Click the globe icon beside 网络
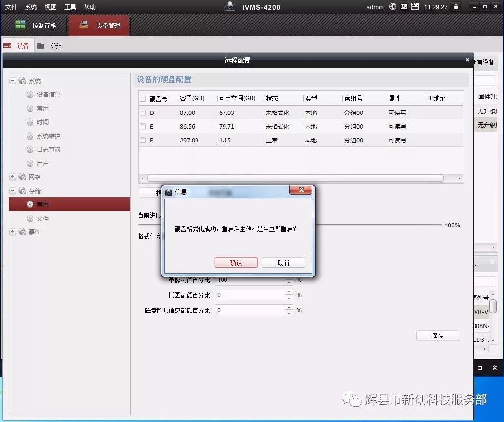504x422 pixels. (22, 177)
